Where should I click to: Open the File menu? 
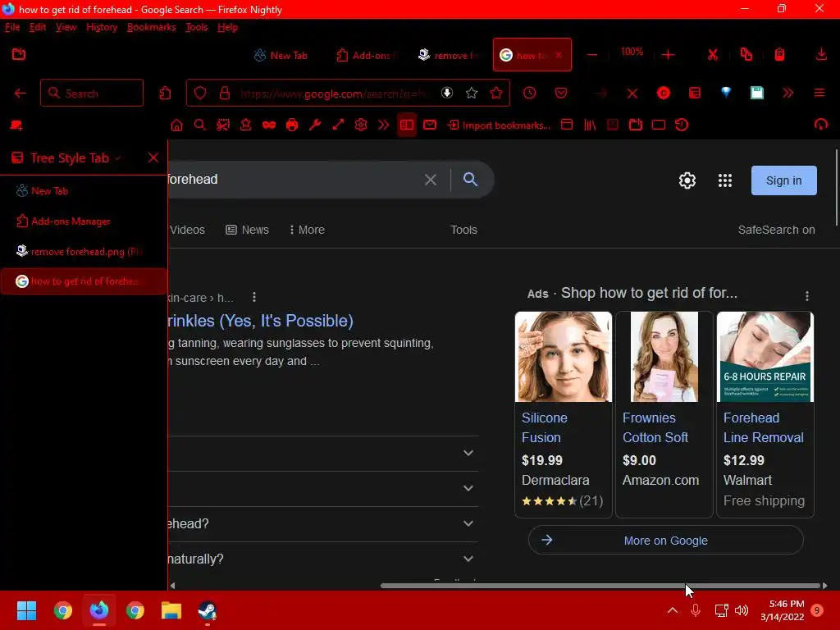12,27
